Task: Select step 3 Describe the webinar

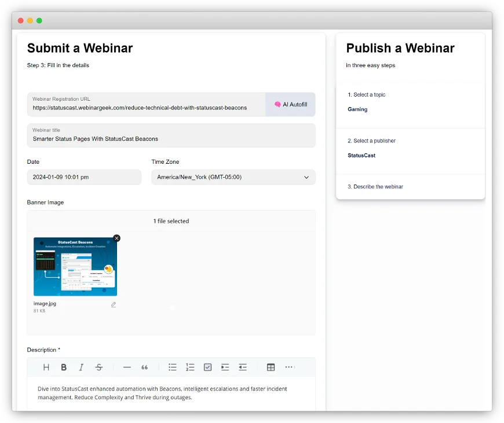Action: pos(375,186)
